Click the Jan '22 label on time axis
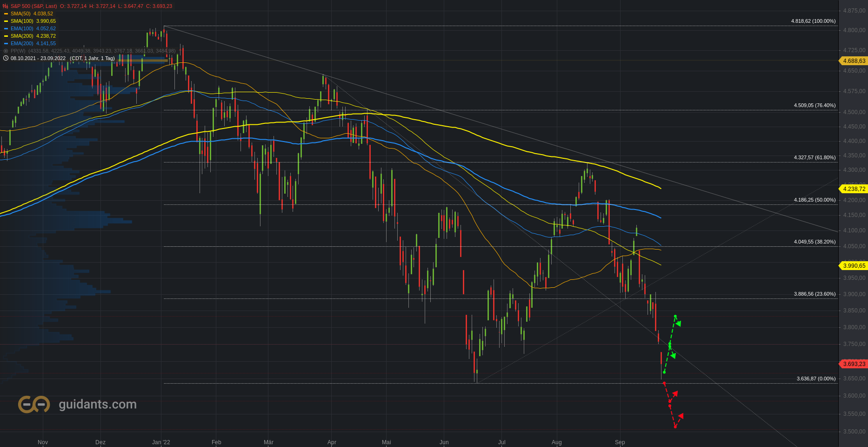Viewport: 868px width, 447px height. (x=161, y=442)
